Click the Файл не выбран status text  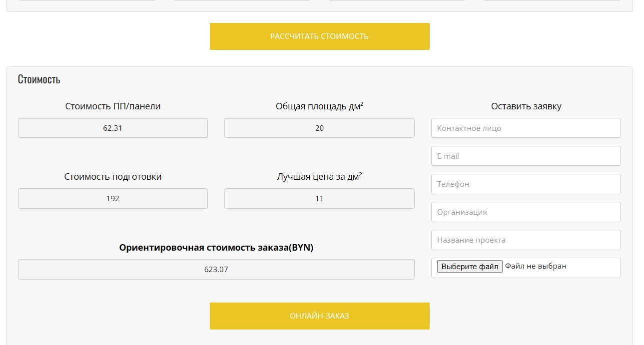536,267
